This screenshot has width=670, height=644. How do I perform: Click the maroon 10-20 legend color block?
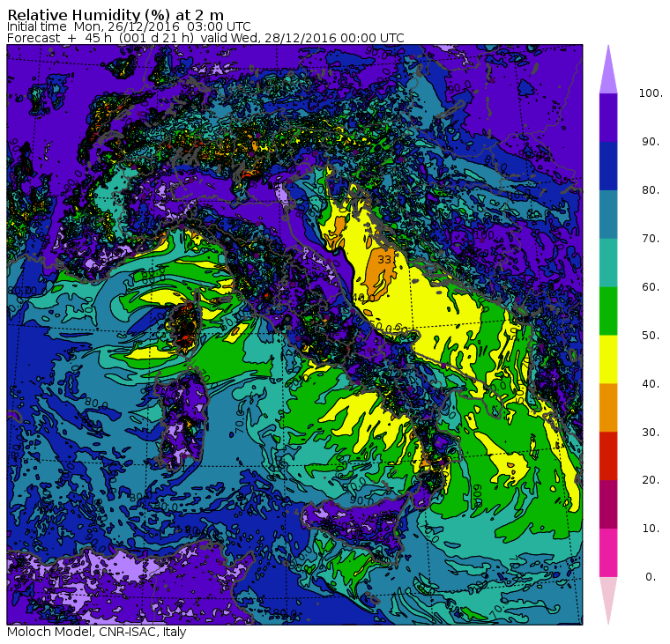click(x=608, y=504)
